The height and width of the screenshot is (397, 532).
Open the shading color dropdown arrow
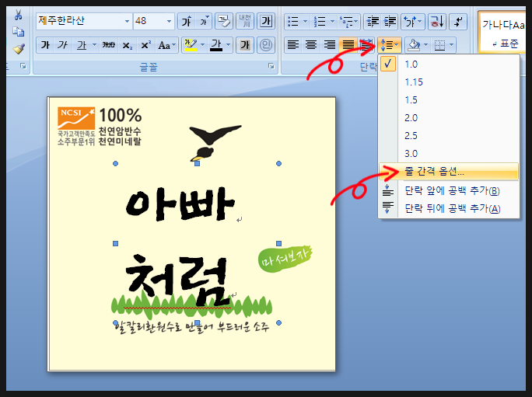425,45
